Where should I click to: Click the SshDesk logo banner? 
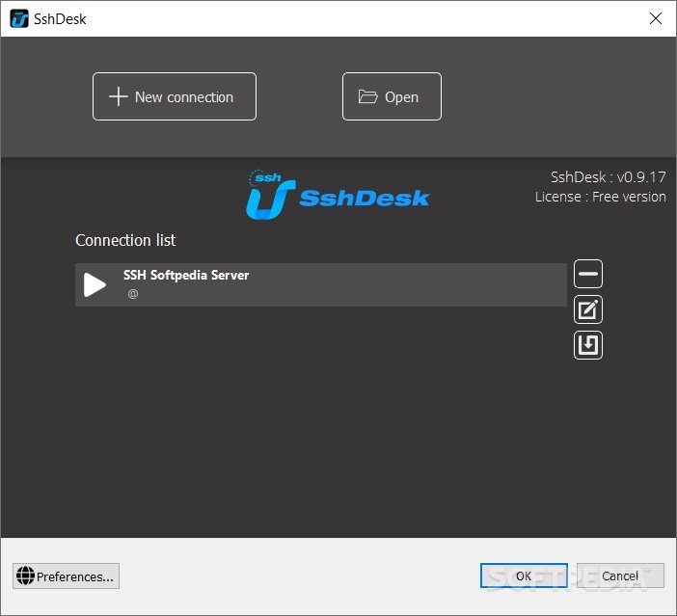338,195
